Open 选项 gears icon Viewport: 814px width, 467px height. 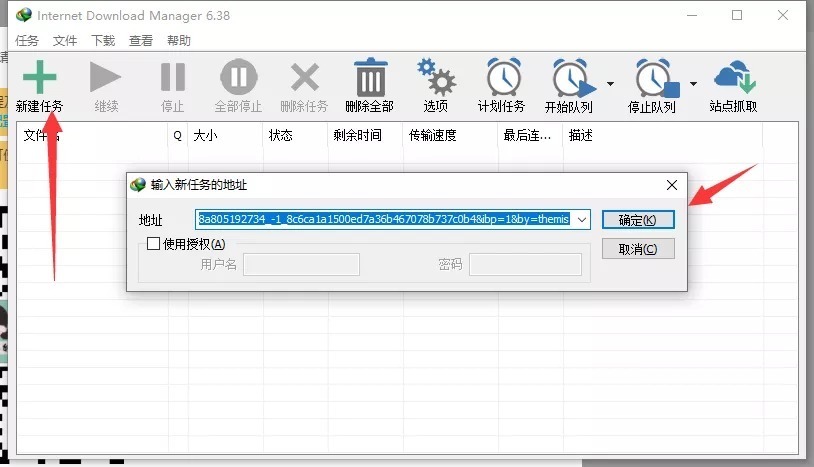pos(436,77)
